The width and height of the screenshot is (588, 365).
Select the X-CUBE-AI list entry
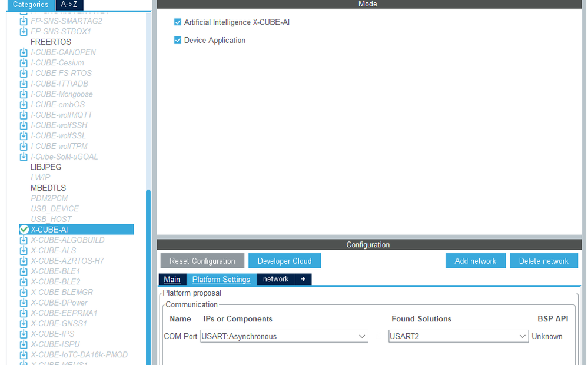pyautogui.click(x=77, y=230)
